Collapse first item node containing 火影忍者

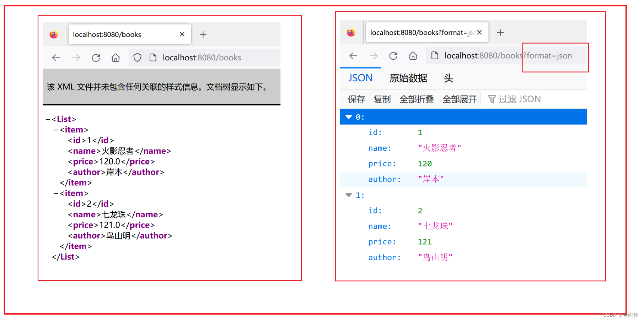click(x=56, y=130)
